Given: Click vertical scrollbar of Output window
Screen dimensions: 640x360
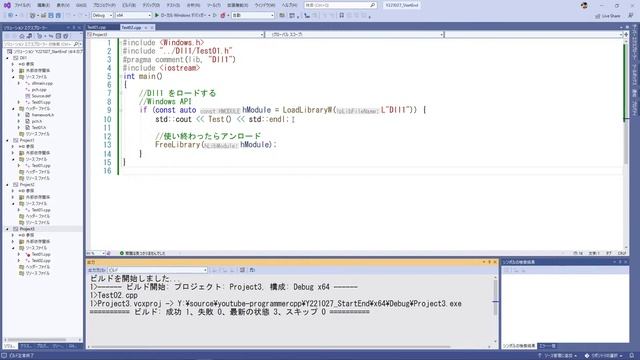Looking at the screenshot, I should (496, 309).
